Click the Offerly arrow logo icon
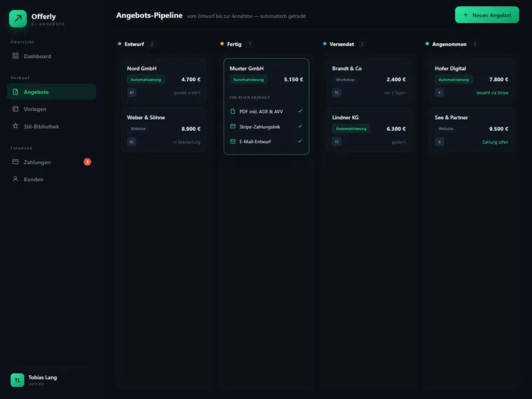The height and width of the screenshot is (399, 532). click(17, 18)
